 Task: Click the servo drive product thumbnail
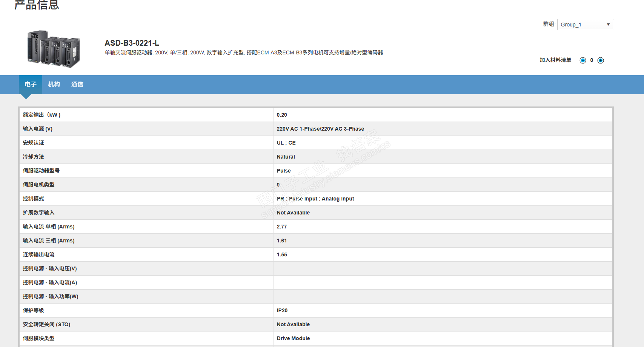click(x=54, y=49)
